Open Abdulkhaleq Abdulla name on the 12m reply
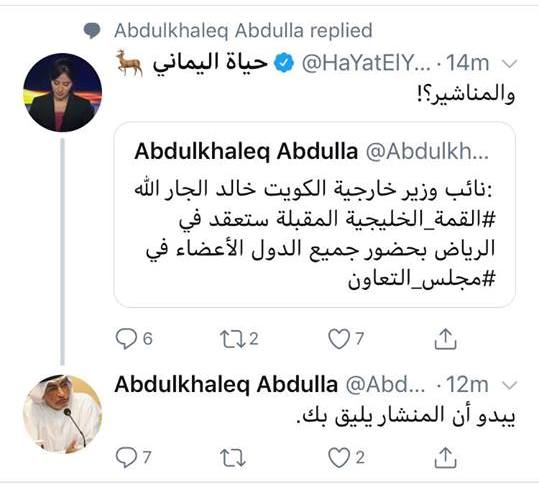The height and width of the screenshot is (486, 539). coord(226,384)
